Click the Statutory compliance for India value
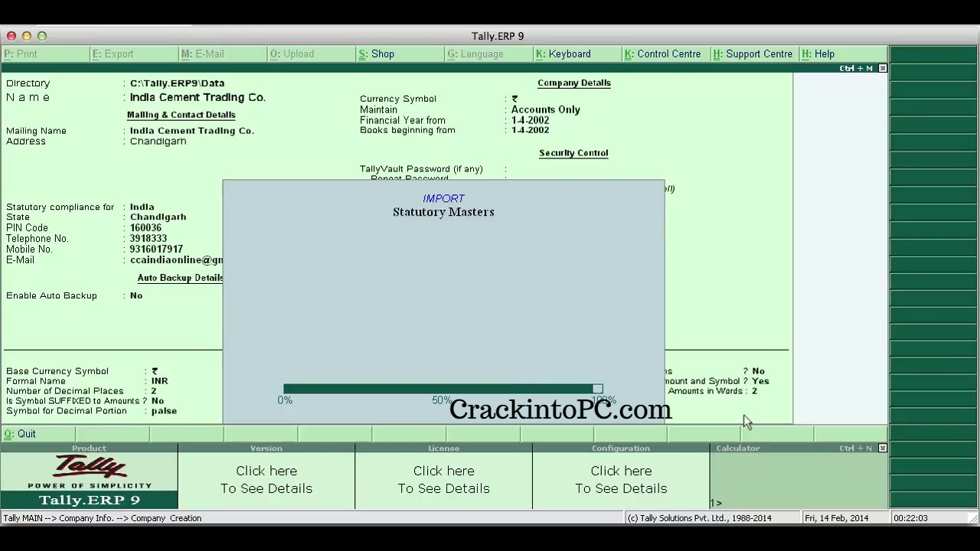 (142, 207)
